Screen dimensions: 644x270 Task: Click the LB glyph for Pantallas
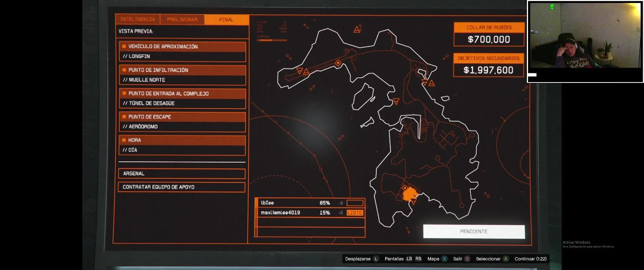point(409,259)
